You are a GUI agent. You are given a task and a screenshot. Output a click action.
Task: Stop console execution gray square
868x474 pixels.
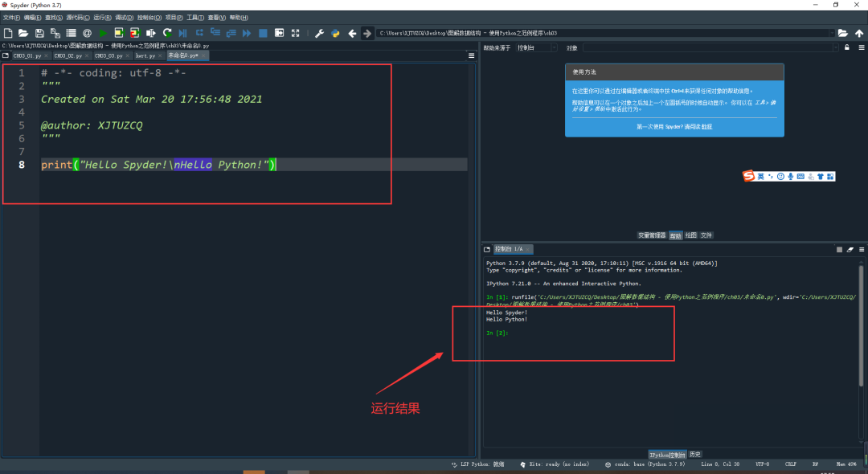[839, 249]
